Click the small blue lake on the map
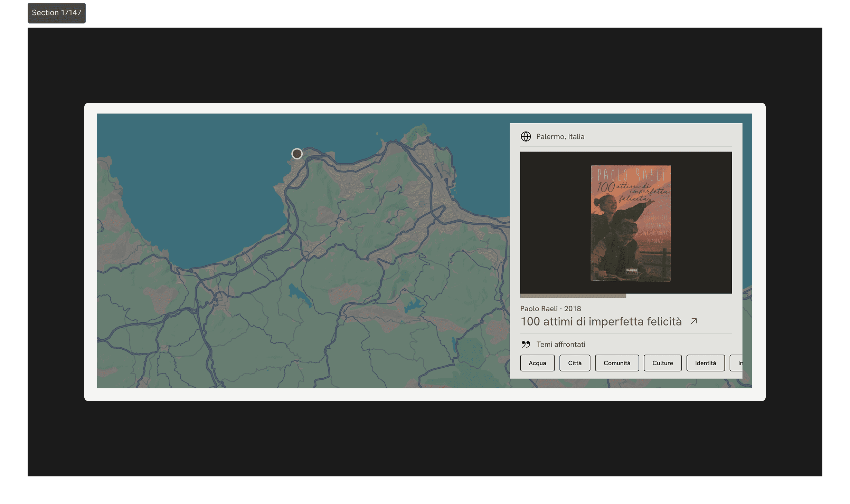This screenshot has width=850, height=504. 296,292
